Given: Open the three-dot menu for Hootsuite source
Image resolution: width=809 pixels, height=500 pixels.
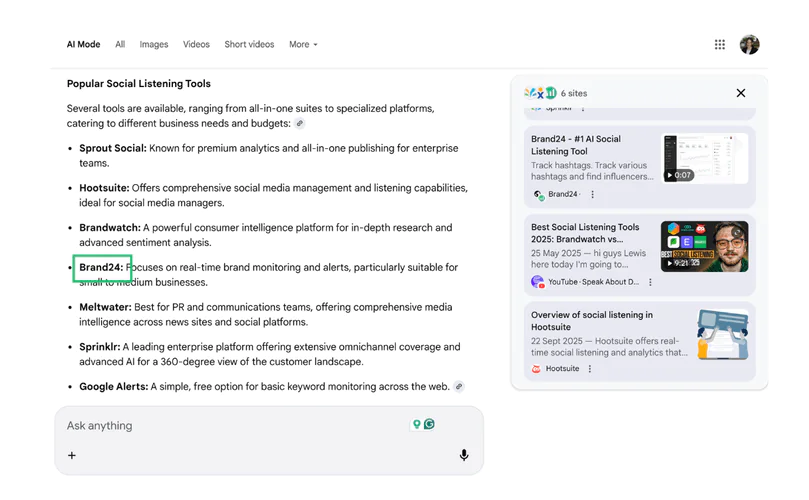Looking at the screenshot, I should coord(590,369).
